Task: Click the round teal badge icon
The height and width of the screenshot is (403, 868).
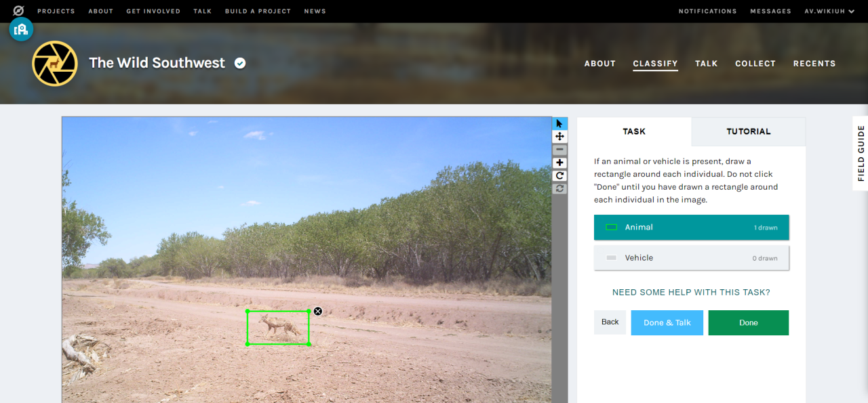Action: [x=21, y=29]
